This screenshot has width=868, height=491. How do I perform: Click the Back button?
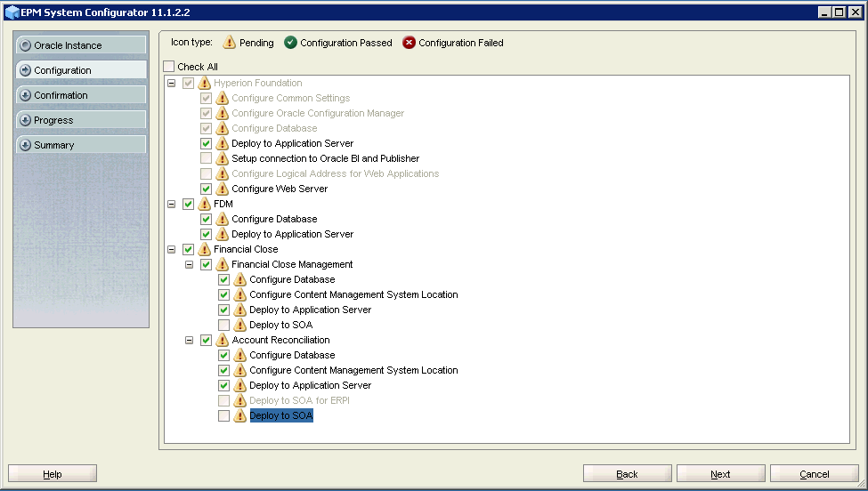[628, 474]
